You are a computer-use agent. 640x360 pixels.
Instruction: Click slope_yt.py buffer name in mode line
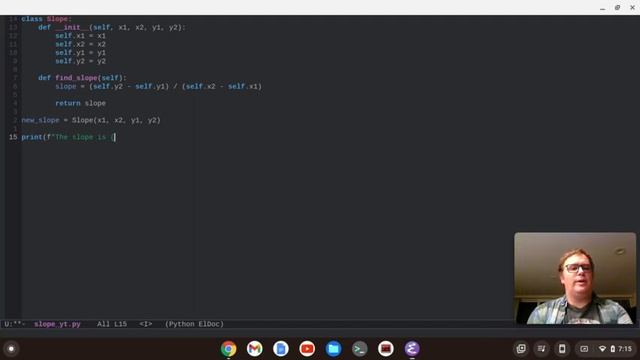[57, 324]
